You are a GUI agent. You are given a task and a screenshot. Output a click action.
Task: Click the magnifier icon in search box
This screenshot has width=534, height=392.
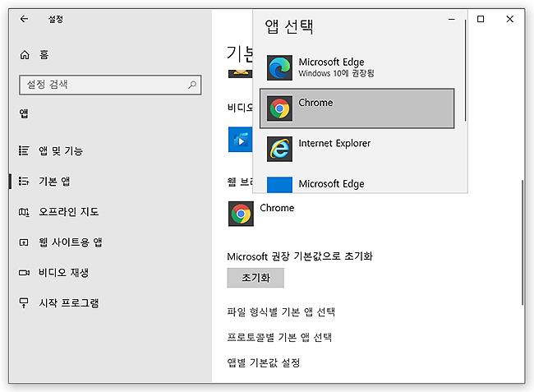point(192,85)
